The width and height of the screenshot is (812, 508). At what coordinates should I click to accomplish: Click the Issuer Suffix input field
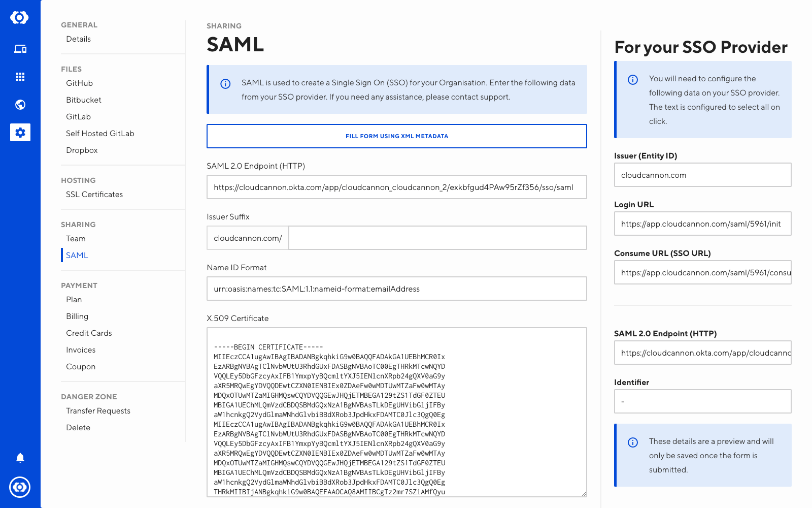tap(437, 238)
